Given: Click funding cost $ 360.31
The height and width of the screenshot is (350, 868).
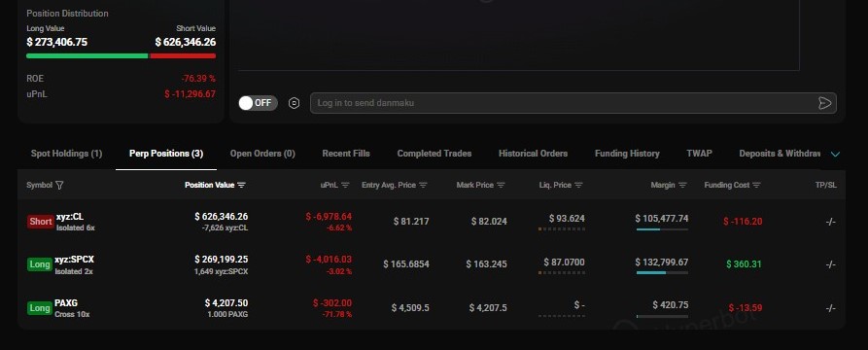Looking at the screenshot, I should click(x=744, y=264).
